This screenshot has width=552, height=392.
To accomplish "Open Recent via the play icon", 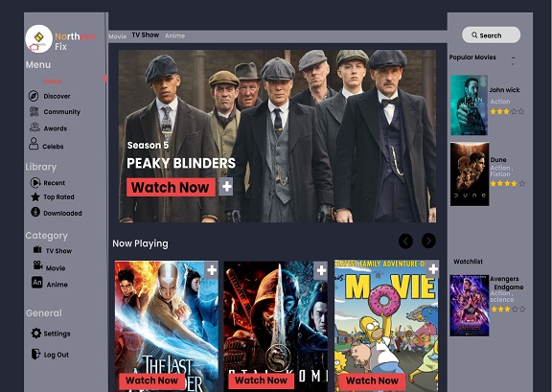I will coord(35,182).
